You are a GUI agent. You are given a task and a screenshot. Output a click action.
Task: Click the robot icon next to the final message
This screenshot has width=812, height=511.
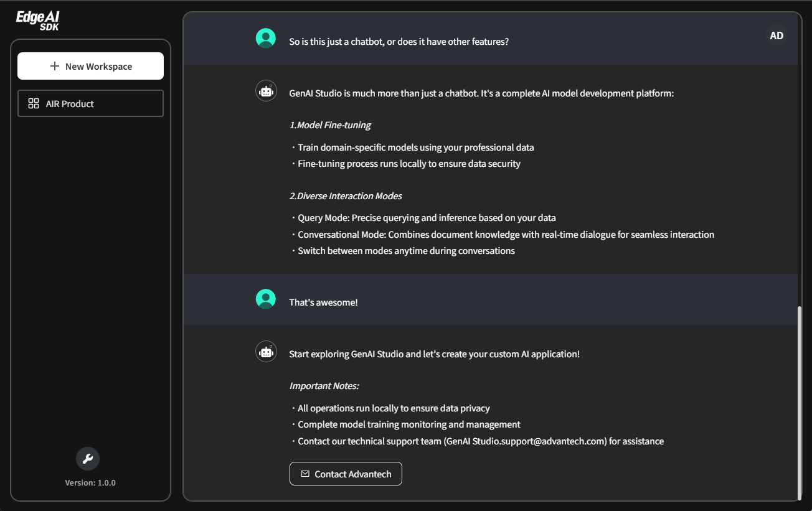(265, 351)
